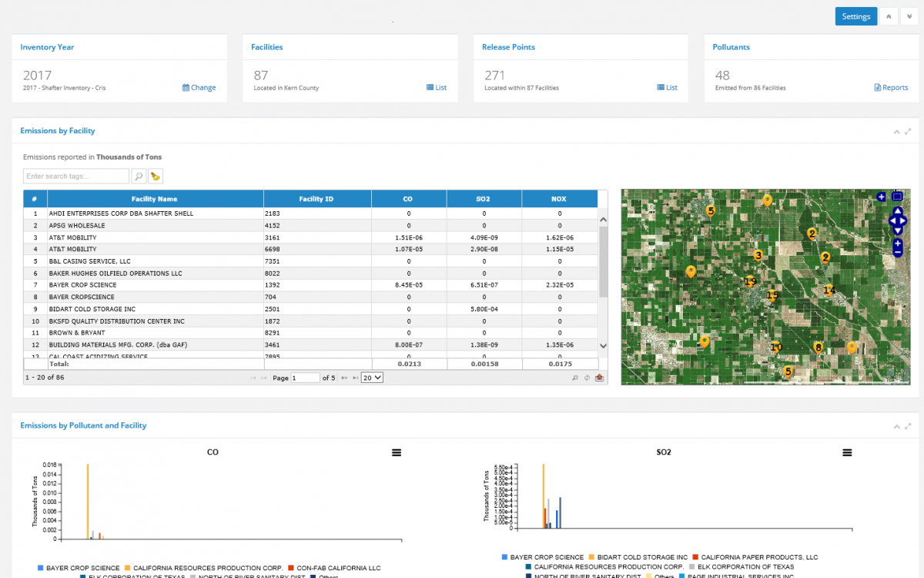
Task: Select BAYER CROP SCIENCE table row
Action: point(310,285)
